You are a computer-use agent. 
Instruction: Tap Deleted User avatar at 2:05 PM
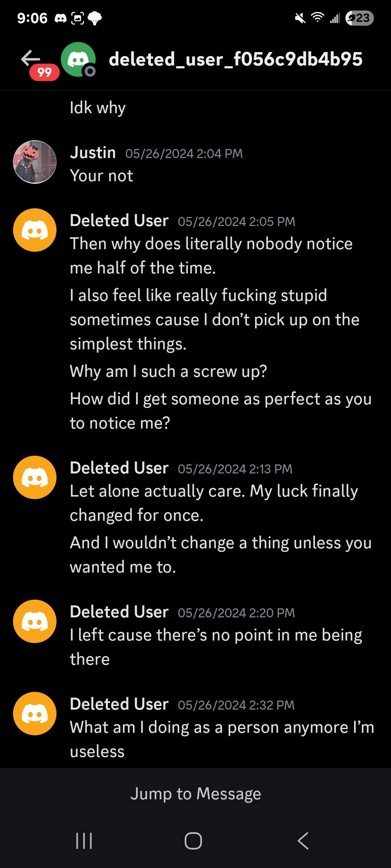click(35, 230)
